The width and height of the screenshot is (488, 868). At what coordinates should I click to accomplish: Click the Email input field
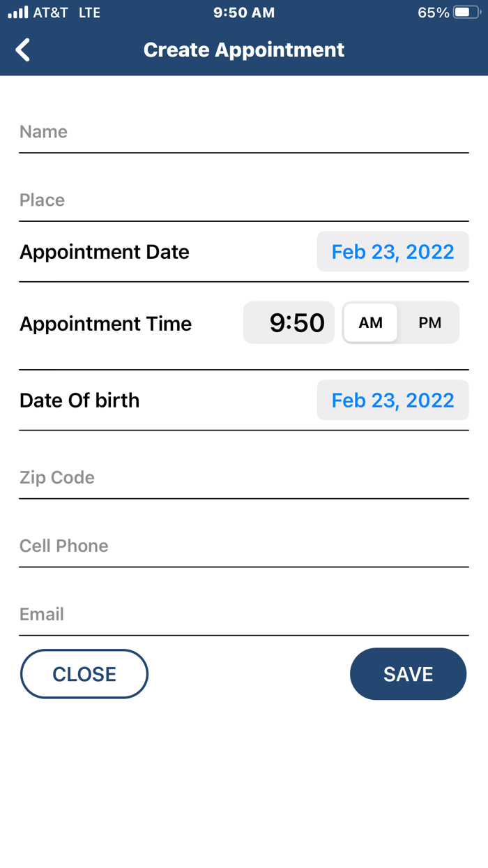244,615
